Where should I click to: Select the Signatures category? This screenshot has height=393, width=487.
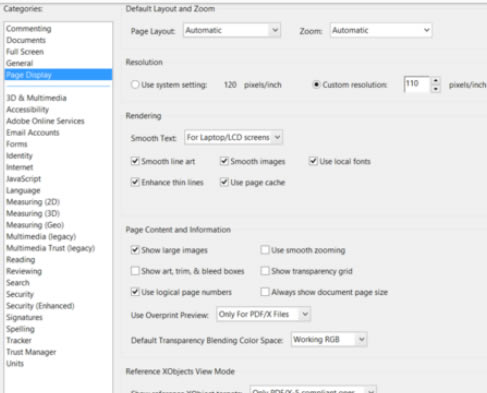(x=24, y=317)
